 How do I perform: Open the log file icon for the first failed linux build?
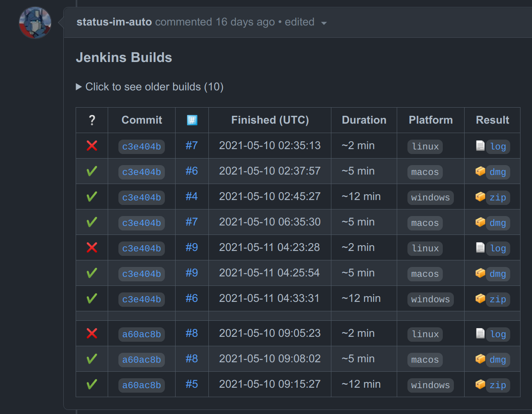click(480, 146)
